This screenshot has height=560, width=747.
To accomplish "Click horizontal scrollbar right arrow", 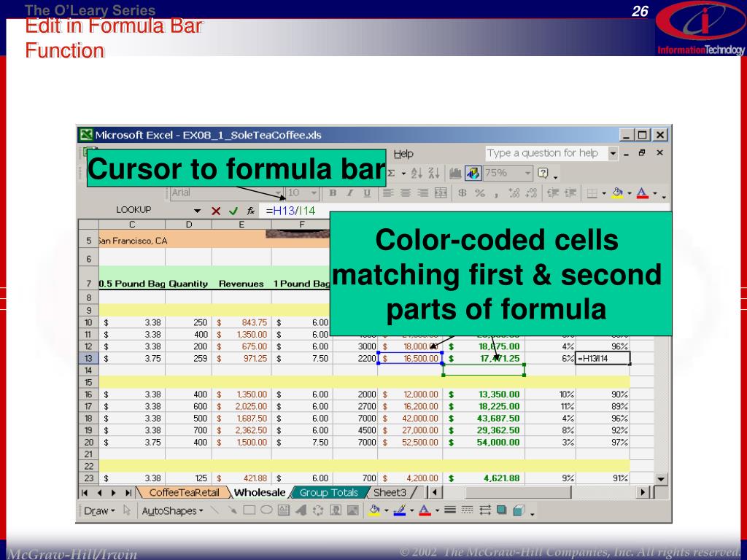I will [x=643, y=492].
